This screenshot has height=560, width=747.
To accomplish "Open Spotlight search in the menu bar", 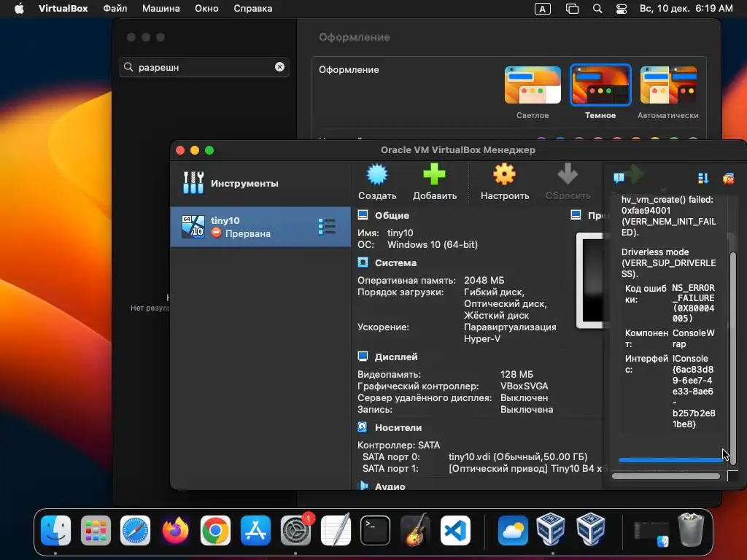I will (597, 9).
